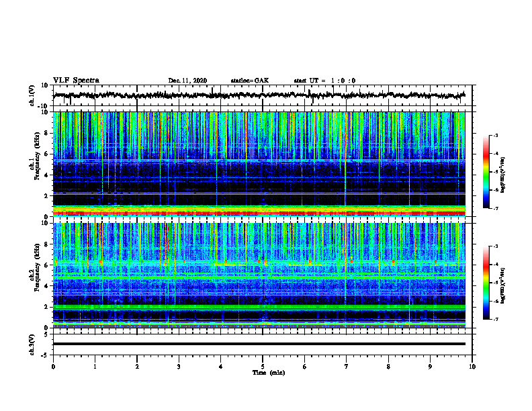Click time axis tick label "9"
The width and height of the screenshot is (532, 411).
pyautogui.click(x=430, y=367)
